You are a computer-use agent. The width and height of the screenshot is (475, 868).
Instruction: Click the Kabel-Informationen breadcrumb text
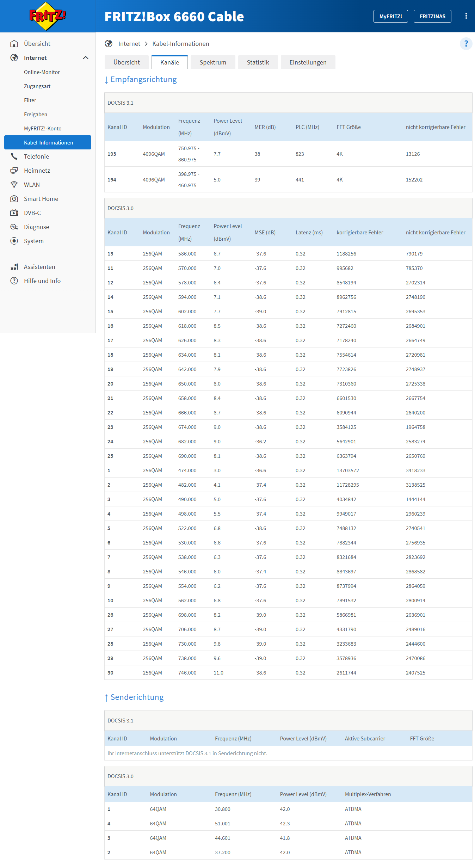tap(181, 44)
